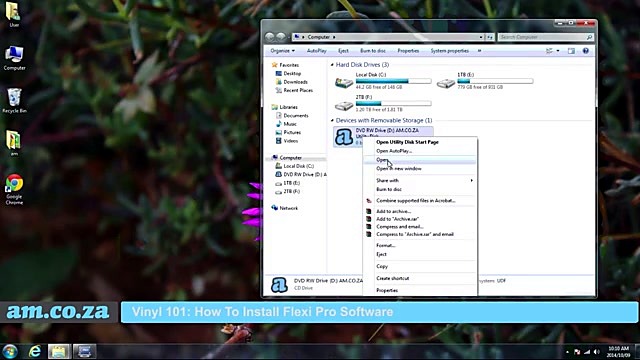Click Properties in the Explorer toolbar

[x=408, y=51]
